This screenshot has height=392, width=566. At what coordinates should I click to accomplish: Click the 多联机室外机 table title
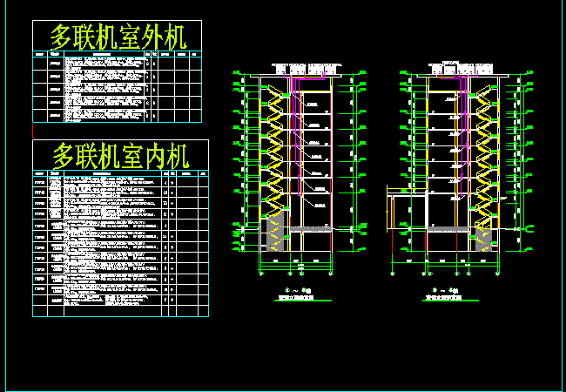pos(117,37)
